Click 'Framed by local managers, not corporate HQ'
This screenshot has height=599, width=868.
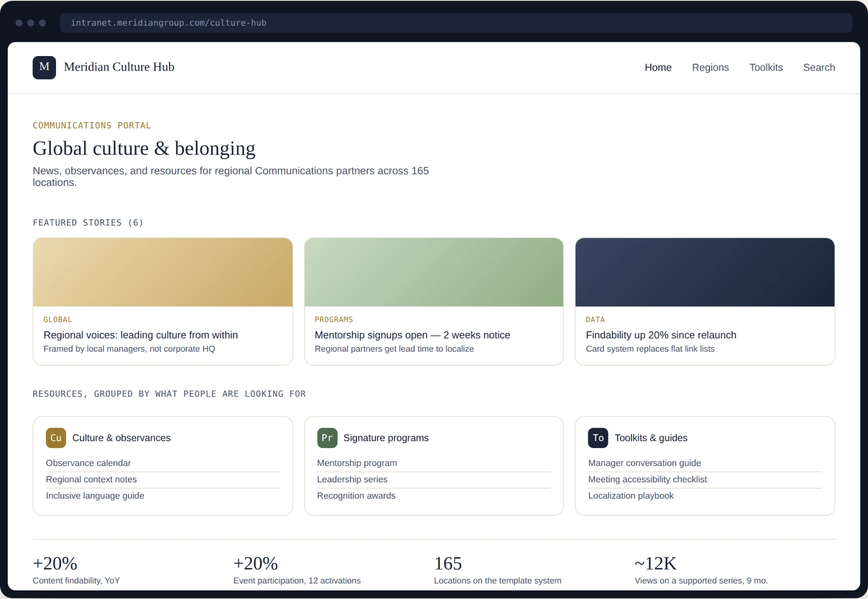coord(129,349)
